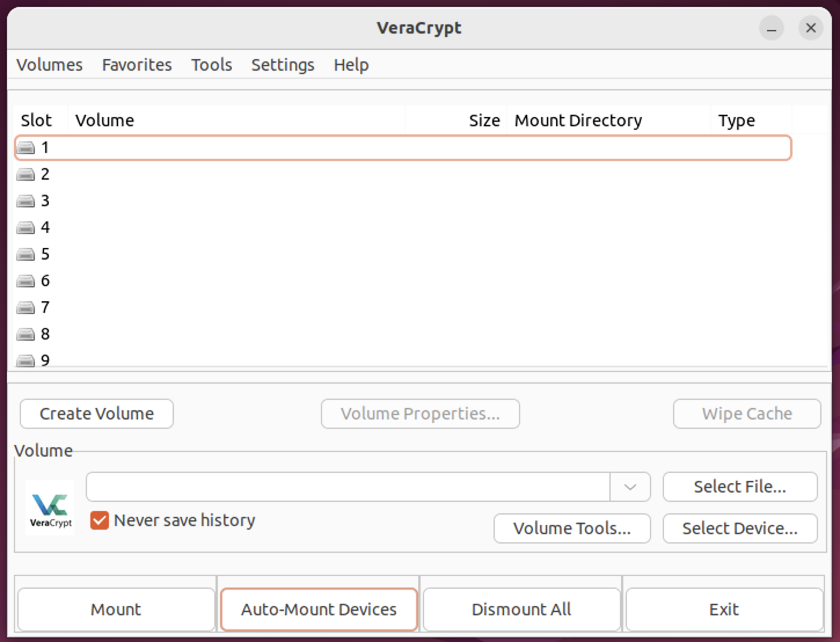
Task: Click the VeraCrypt logo in the Volume section
Action: pyautogui.click(x=49, y=507)
